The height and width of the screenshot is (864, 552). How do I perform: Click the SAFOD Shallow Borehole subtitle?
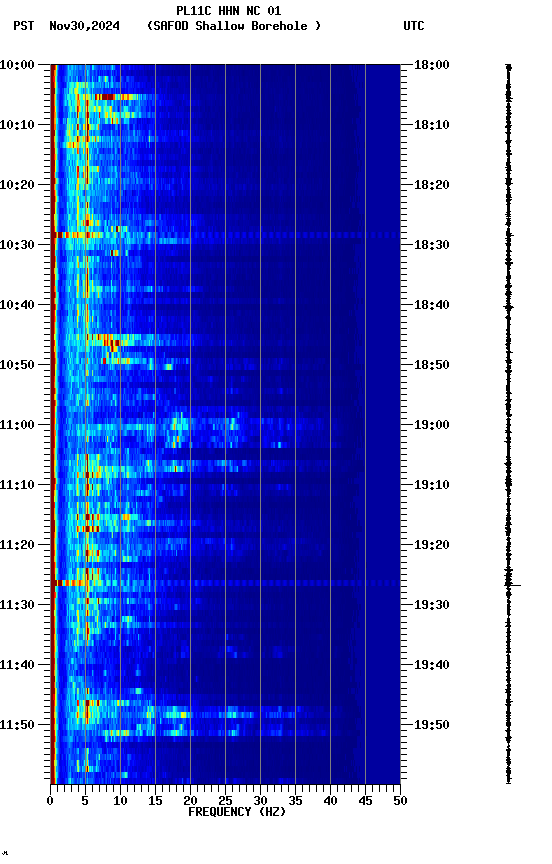point(234,26)
